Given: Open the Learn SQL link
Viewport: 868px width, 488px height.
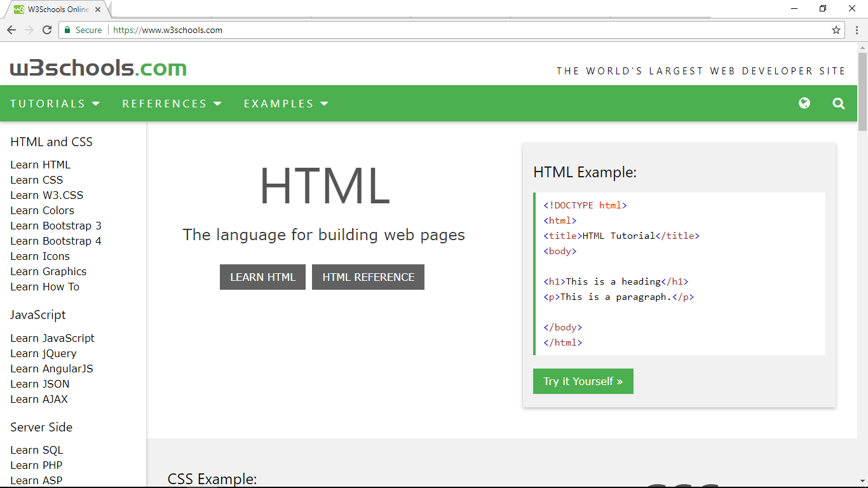Looking at the screenshot, I should tap(37, 450).
